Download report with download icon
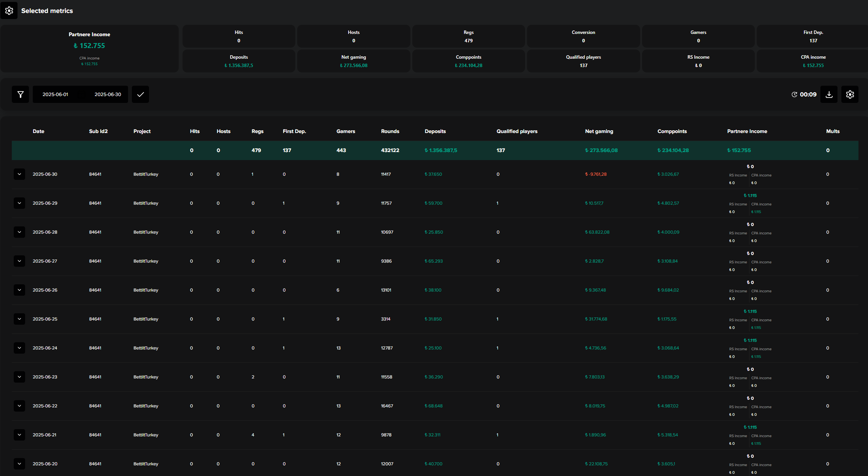 pos(829,94)
